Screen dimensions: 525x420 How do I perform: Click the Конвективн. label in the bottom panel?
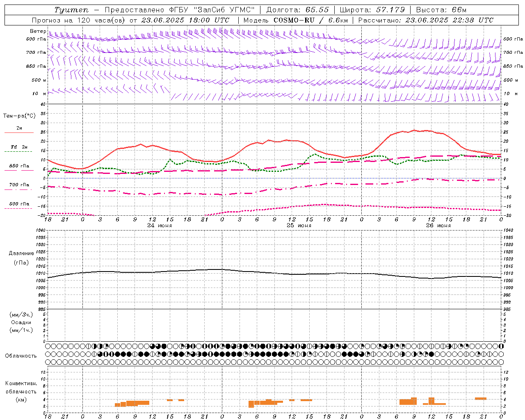(21, 383)
